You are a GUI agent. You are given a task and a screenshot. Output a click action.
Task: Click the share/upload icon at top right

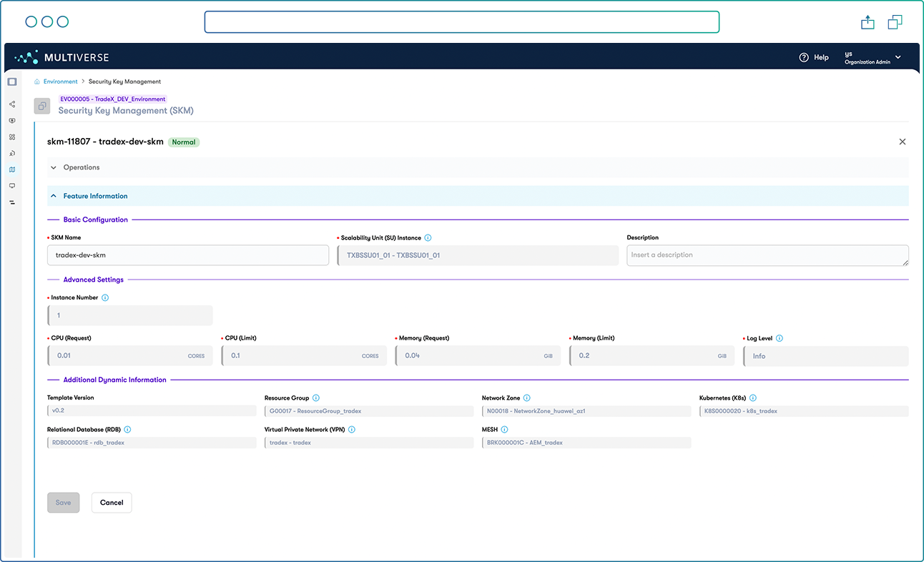coord(868,22)
